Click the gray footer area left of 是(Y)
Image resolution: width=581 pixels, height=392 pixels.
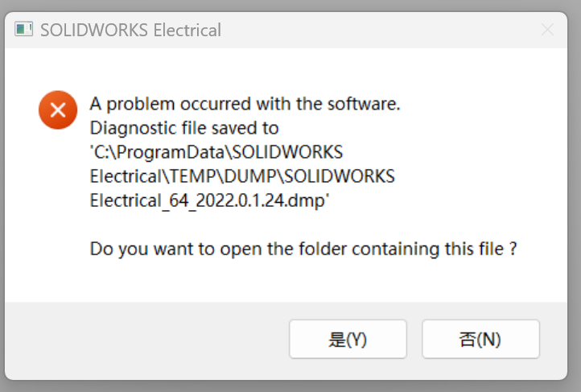[145, 339]
